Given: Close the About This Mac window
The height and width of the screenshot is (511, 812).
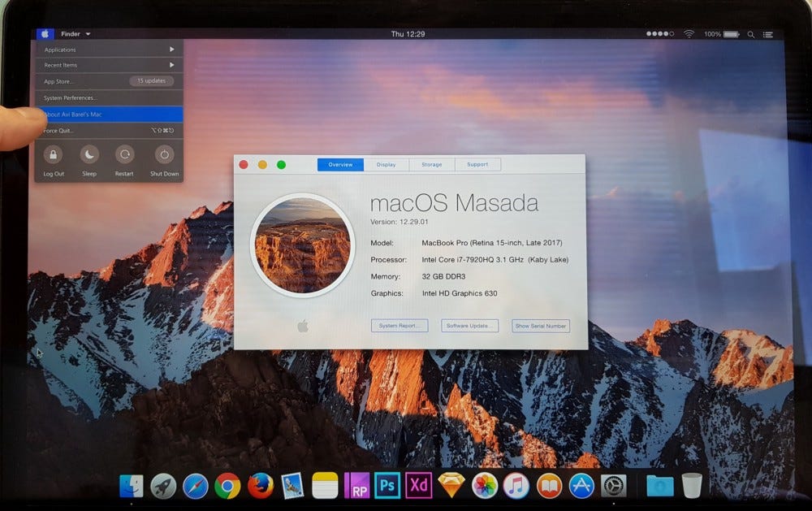Looking at the screenshot, I should pos(244,165).
